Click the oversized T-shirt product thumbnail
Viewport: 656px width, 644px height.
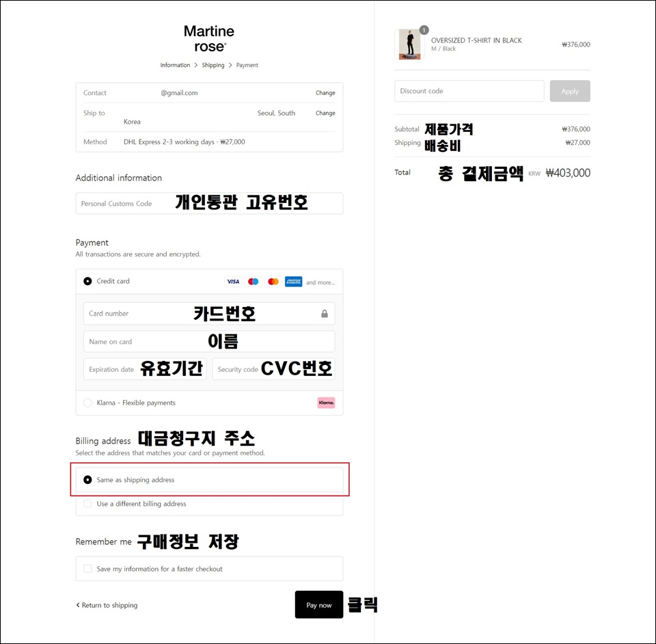[409, 44]
